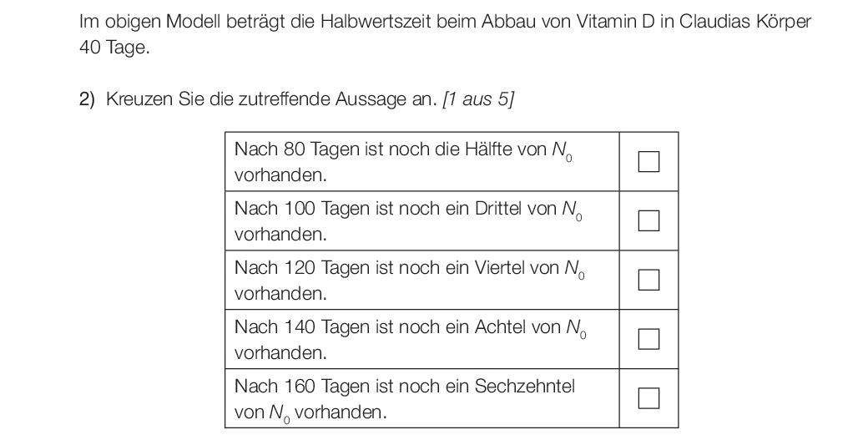Check the box beside 100 Tagen ein Drittel
868x435 pixels.
[x=648, y=220]
